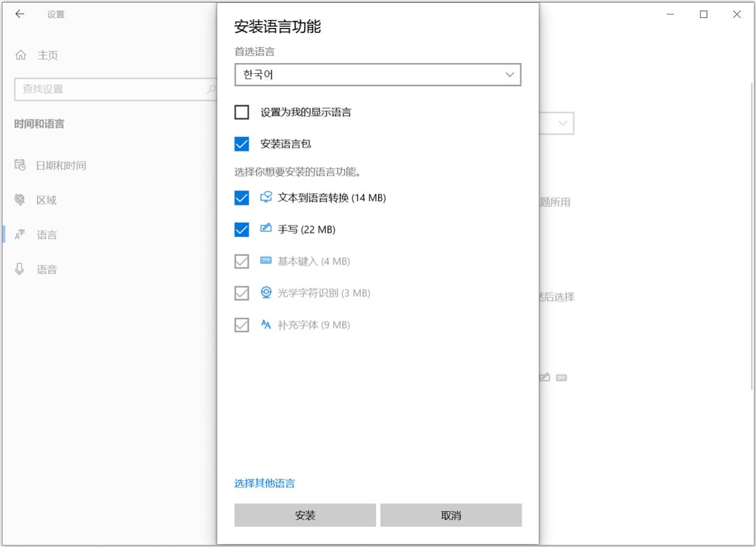Click the microphone icon for 语音
The width and height of the screenshot is (756, 547).
click(x=20, y=269)
